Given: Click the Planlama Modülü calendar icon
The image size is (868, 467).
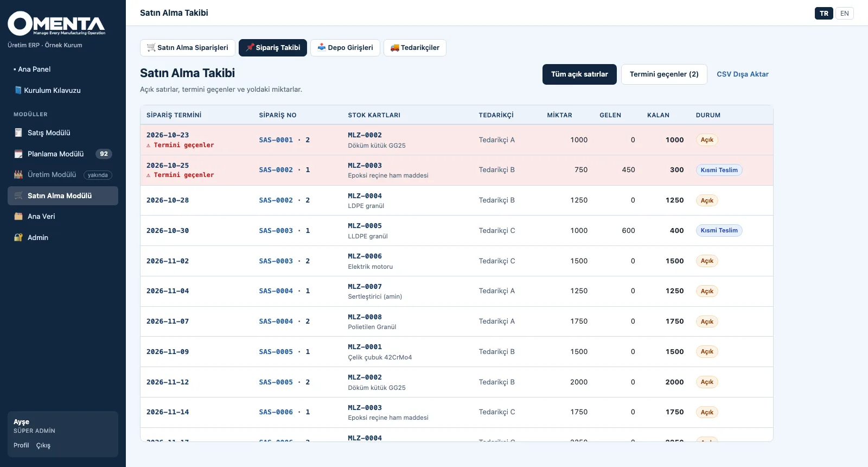Looking at the screenshot, I should pyautogui.click(x=18, y=154).
